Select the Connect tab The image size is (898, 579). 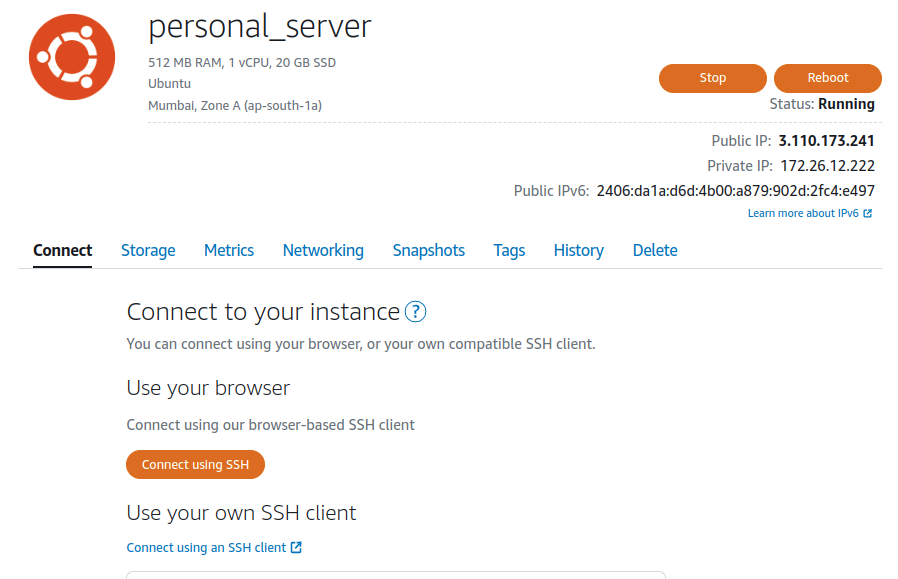tap(62, 250)
